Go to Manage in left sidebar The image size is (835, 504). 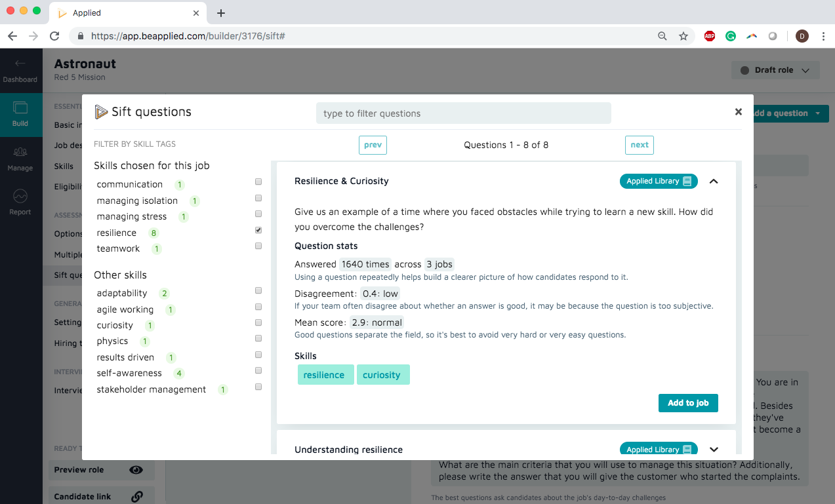[20, 159]
